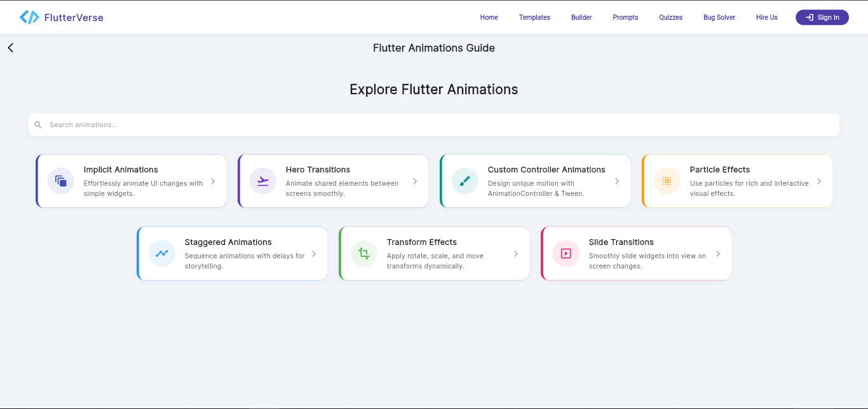Select the Custom Controller Animations brush icon
The image size is (868, 409).
[465, 181]
